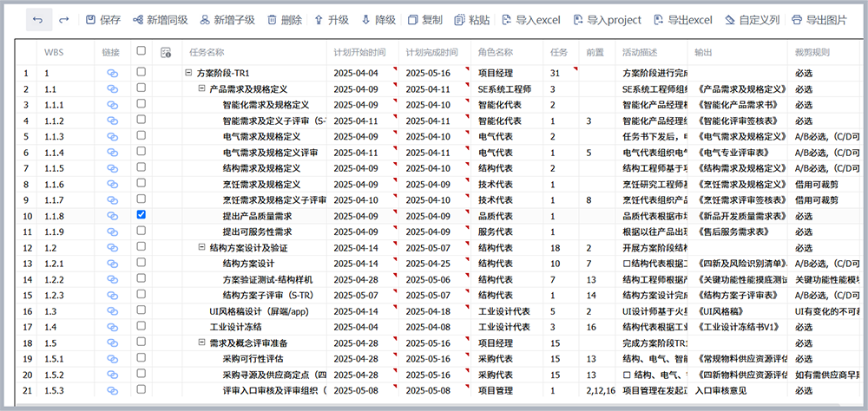Collapse the 方案阶段-TR1 tree node
Viewport: 868px width, 411px height.
pos(188,73)
